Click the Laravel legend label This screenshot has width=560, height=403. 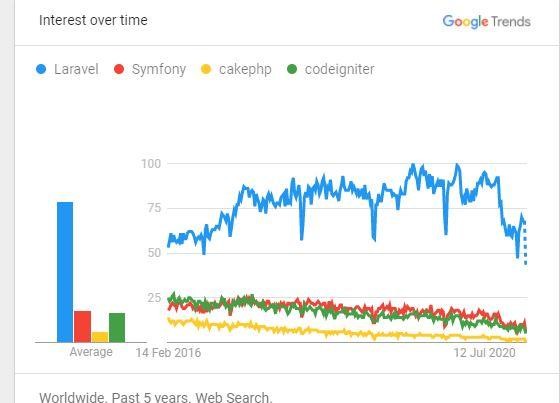click(x=76, y=69)
